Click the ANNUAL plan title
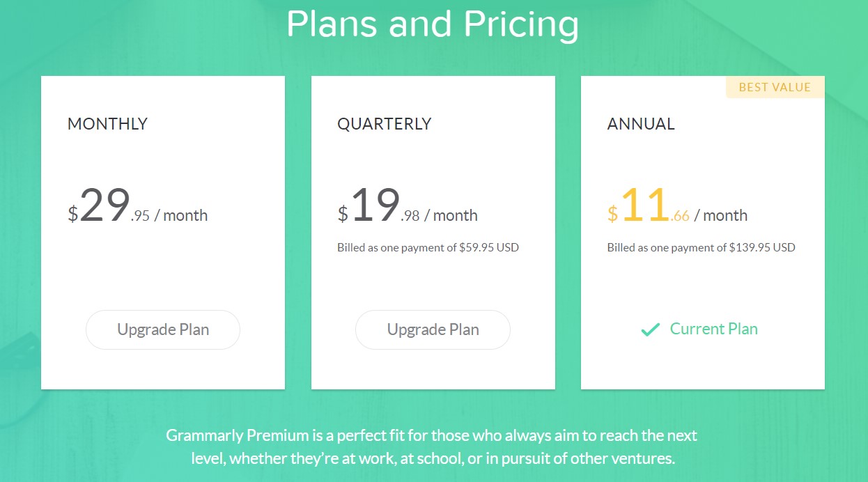The height and width of the screenshot is (482, 868). click(x=641, y=124)
